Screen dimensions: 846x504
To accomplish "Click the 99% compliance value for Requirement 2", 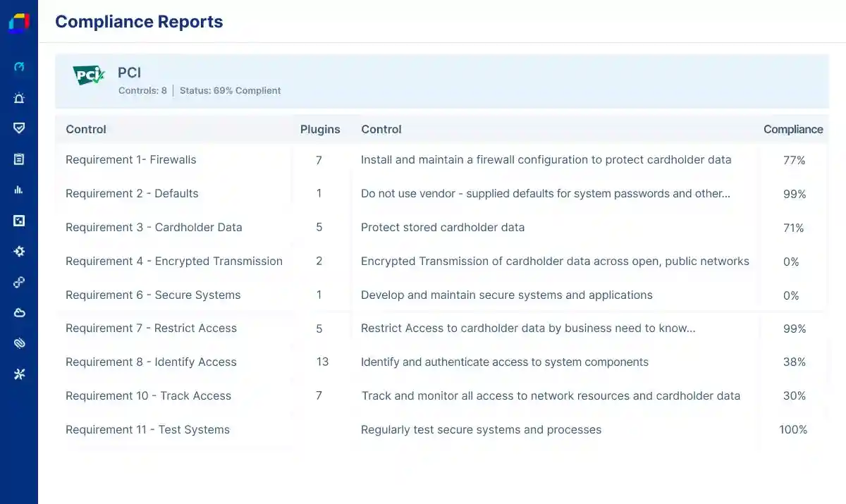I will [794, 195].
